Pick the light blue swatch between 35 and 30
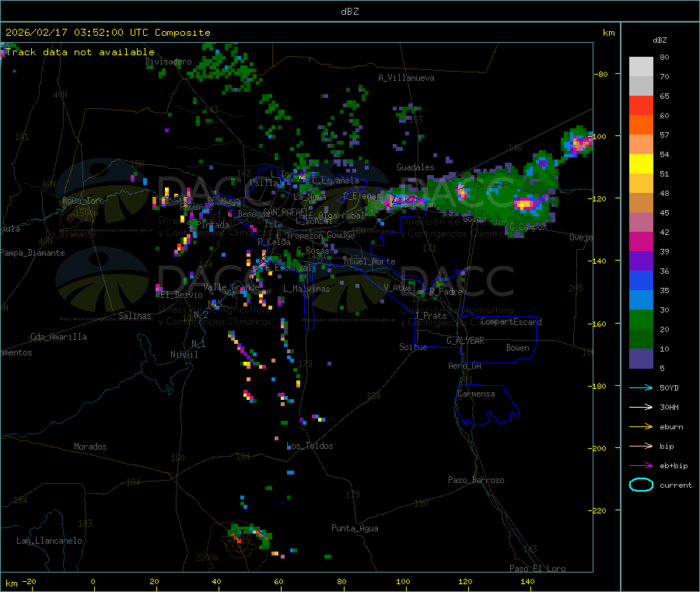The height and width of the screenshot is (592, 700). coord(641,300)
